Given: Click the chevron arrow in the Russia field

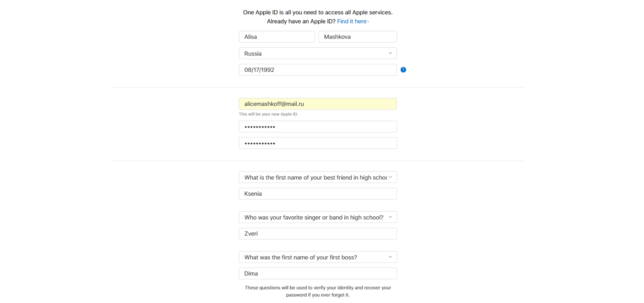Looking at the screenshot, I should click(390, 53).
